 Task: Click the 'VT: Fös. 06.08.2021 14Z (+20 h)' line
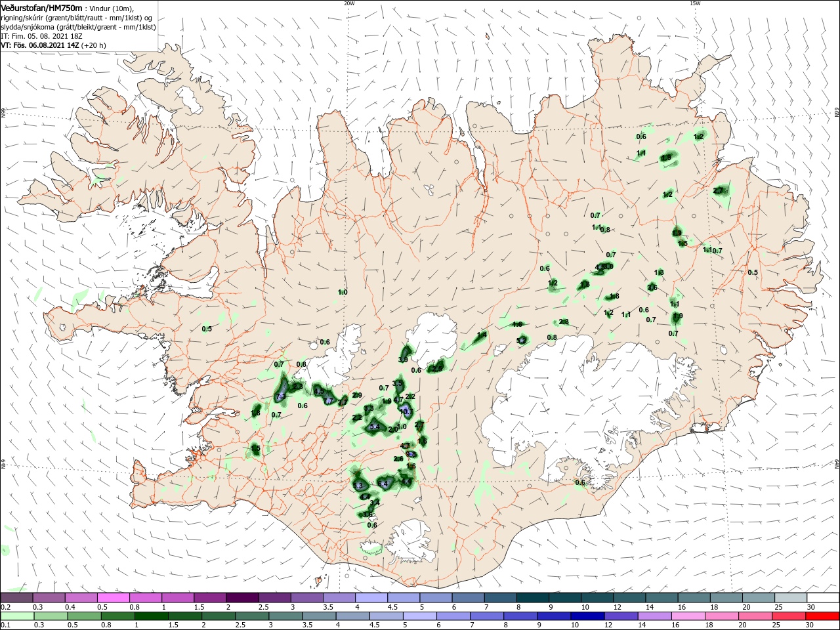pos(53,45)
